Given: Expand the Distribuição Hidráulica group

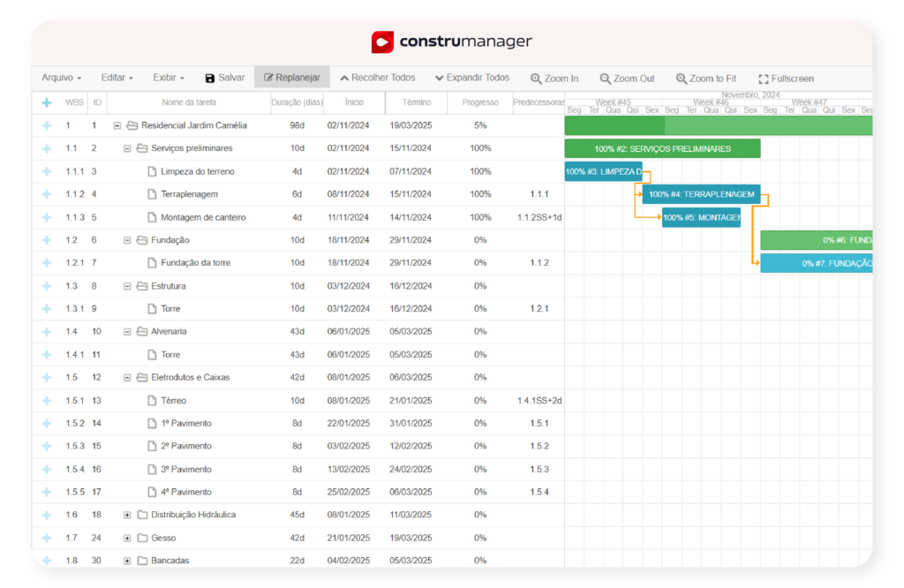Looking at the screenshot, I should click(x=127, y=515).
